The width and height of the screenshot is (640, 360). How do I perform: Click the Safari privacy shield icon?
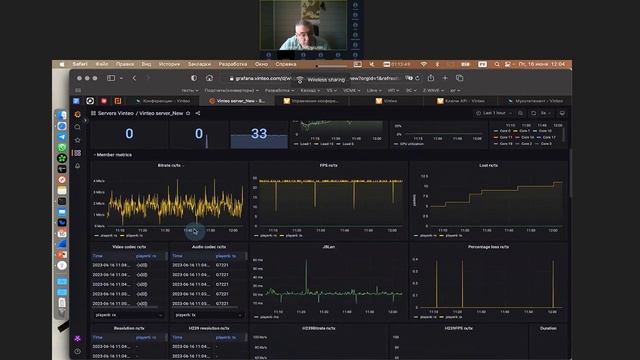194,78
